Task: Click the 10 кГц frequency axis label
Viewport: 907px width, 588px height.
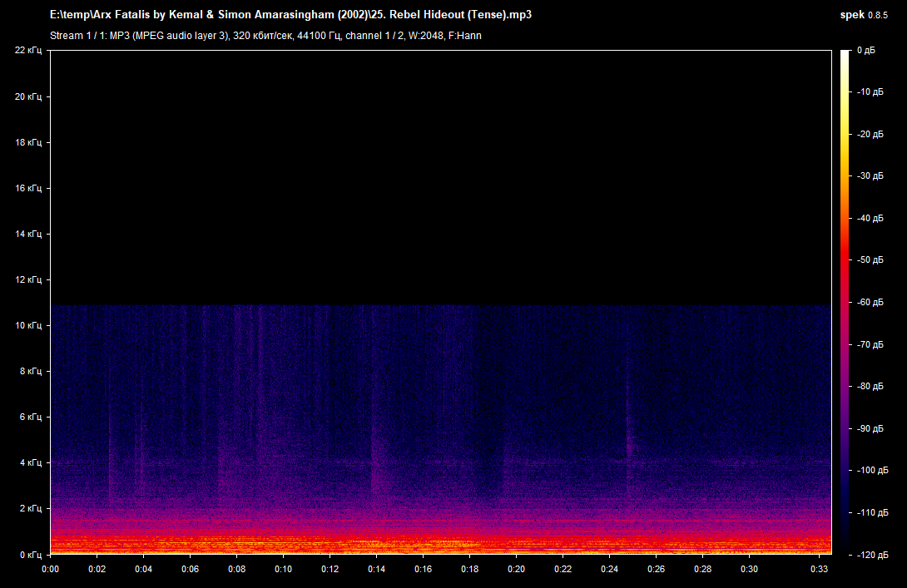Action: [28, 325]
